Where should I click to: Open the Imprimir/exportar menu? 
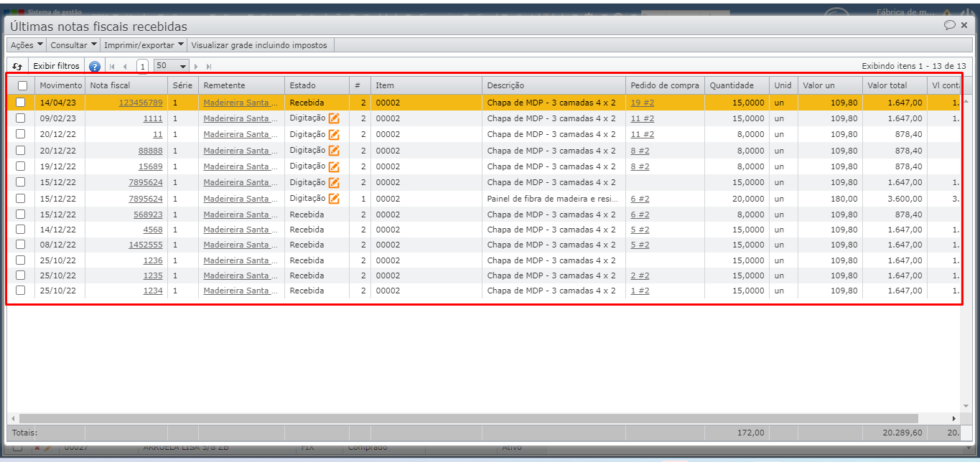point(144,44)
